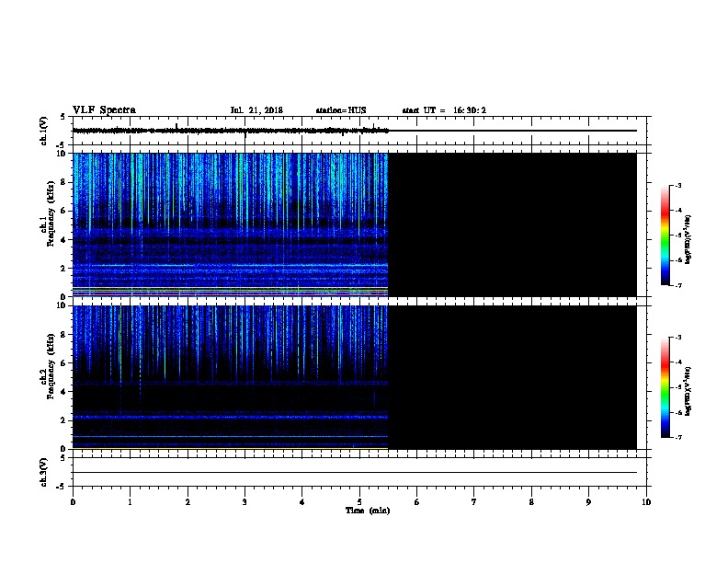The width and height of the screenshot is (728, 563).
Task: Click the "ch.1(V)" waveform axis label
Action: click(44, 131)
